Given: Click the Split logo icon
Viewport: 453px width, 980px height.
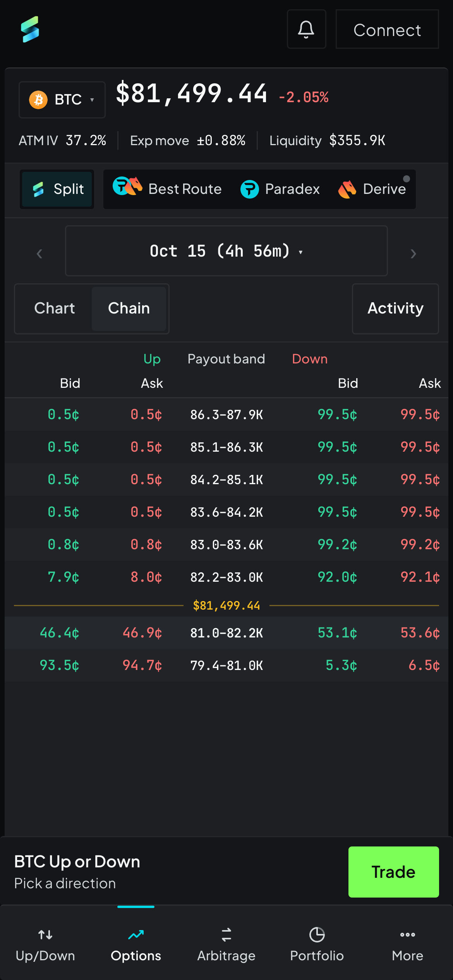Looking at the screenshot, I should [38, 189].
